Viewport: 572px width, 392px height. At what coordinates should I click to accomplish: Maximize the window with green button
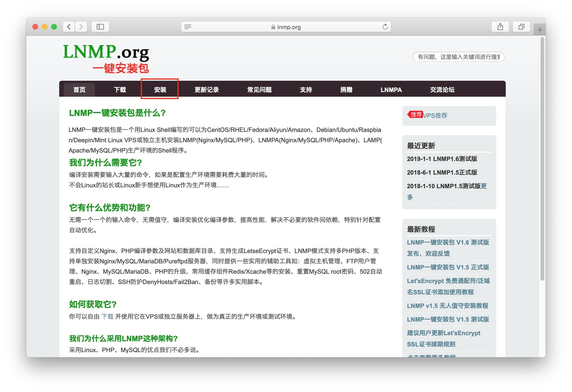[x=54, y=27]
